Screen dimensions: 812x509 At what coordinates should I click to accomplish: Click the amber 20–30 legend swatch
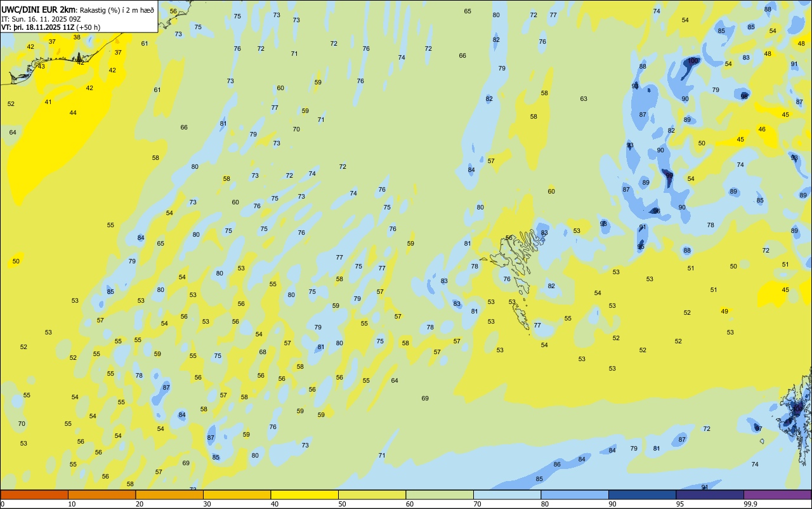click(x=169, y=494)
